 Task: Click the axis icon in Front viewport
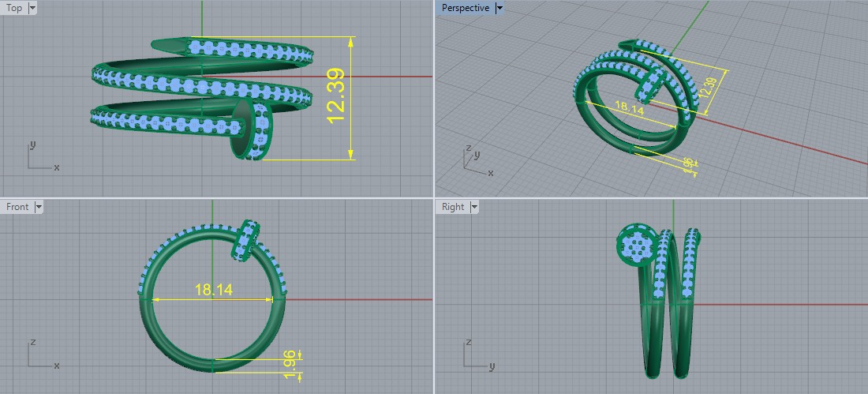pyautogui.click(x=42, y=354)
